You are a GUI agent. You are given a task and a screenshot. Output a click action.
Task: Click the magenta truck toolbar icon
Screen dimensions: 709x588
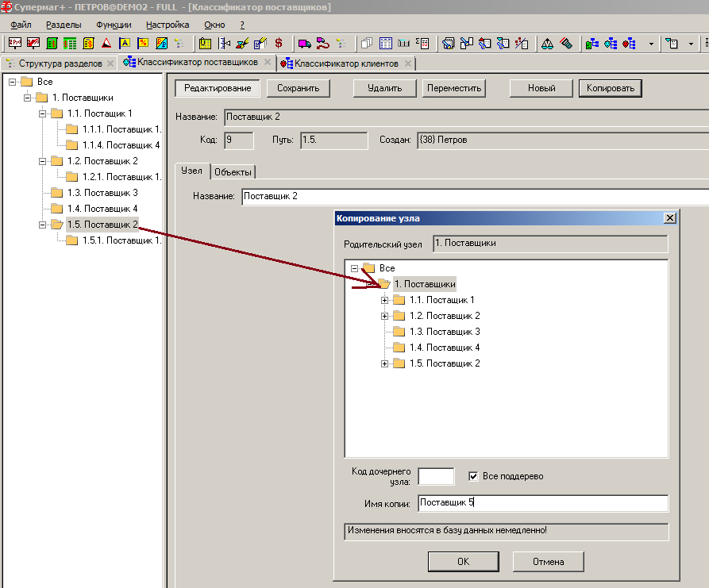tap(304, 44)
